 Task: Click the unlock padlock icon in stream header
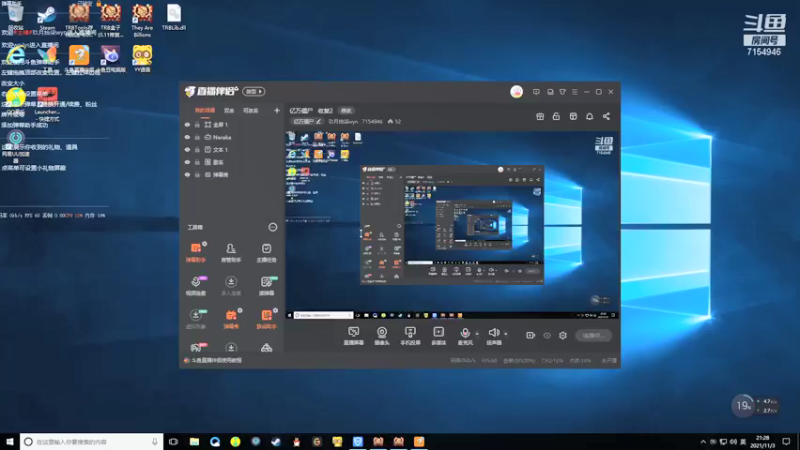(x=556, y=116)
